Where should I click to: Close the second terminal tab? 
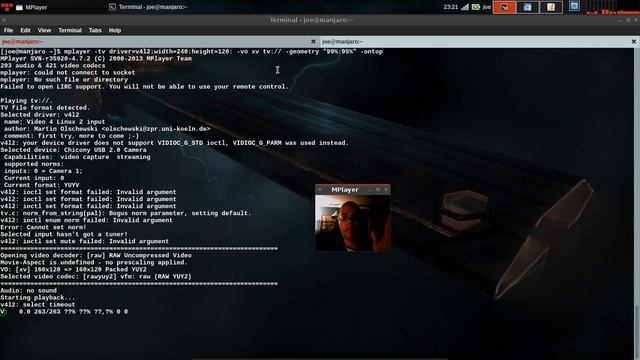click(634, 42)
